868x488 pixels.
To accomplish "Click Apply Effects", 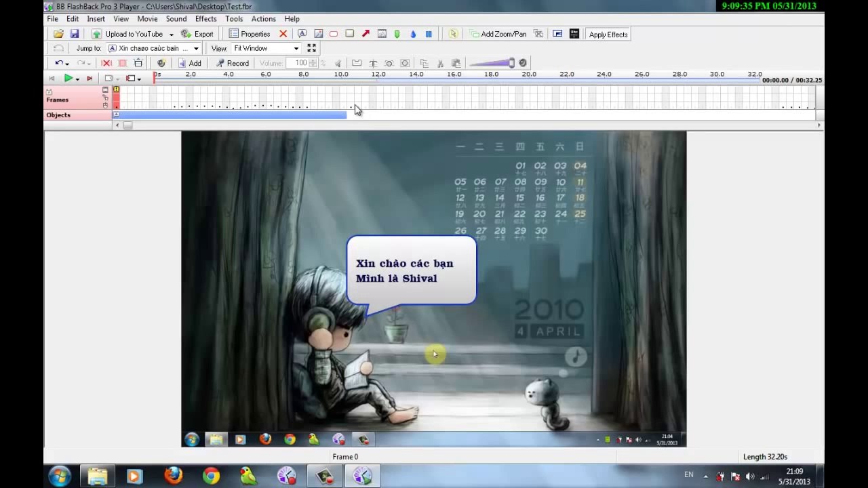I will click(x=608, y=35).
